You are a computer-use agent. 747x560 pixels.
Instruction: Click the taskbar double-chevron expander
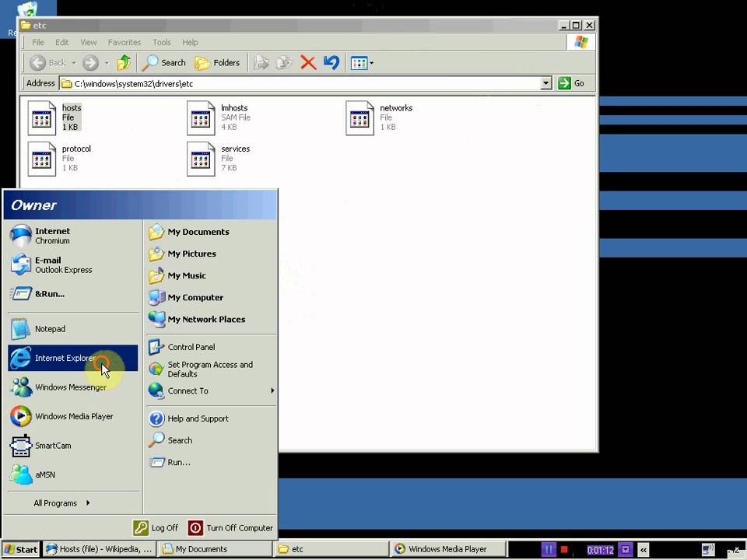pyautogui.click(x=644, y=550)
